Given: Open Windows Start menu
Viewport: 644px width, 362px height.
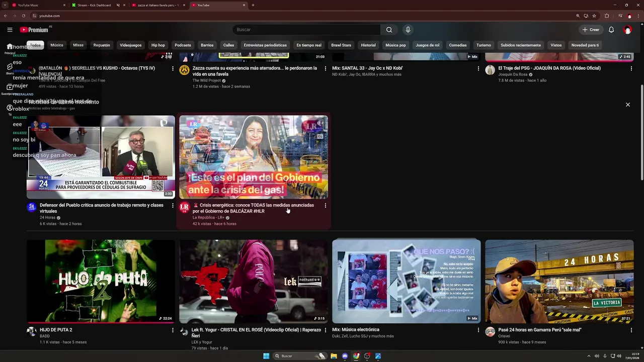Looking at the screenshot, I should [x=266, y=356].
